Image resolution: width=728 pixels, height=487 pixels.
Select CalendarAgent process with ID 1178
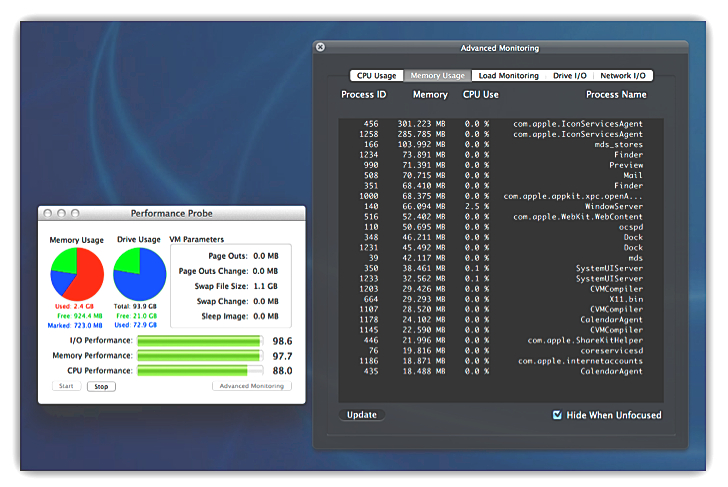(501, 319)
